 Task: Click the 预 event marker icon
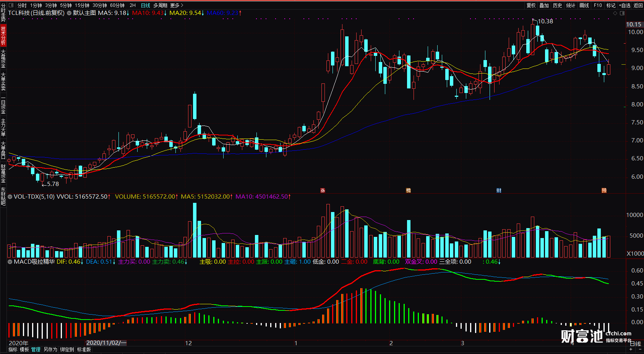[x=604, y=190]
